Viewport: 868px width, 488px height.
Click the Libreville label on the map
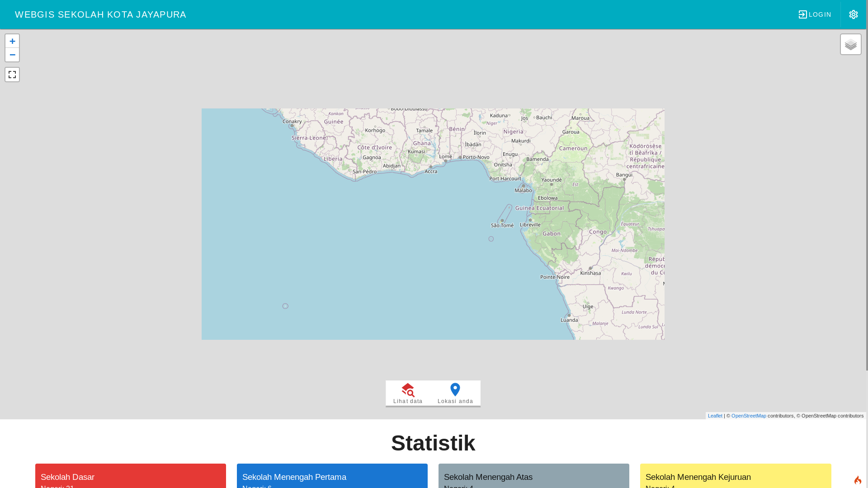530,225
